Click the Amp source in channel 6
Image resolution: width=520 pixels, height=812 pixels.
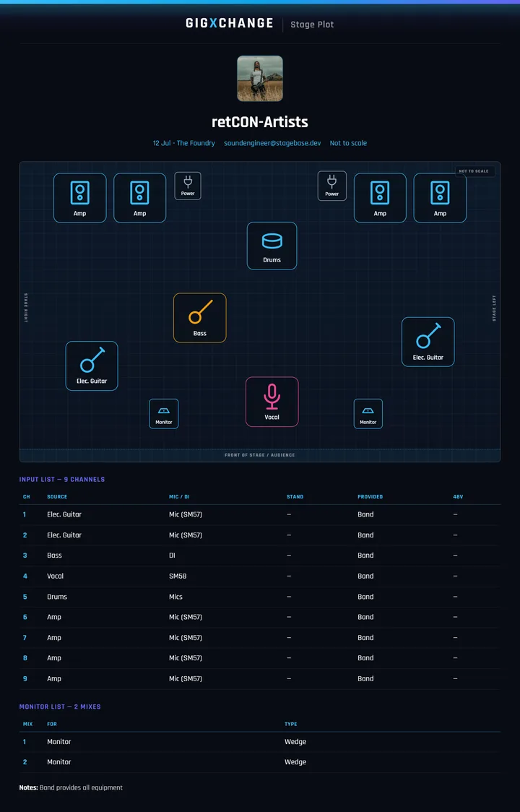(54, 617)
